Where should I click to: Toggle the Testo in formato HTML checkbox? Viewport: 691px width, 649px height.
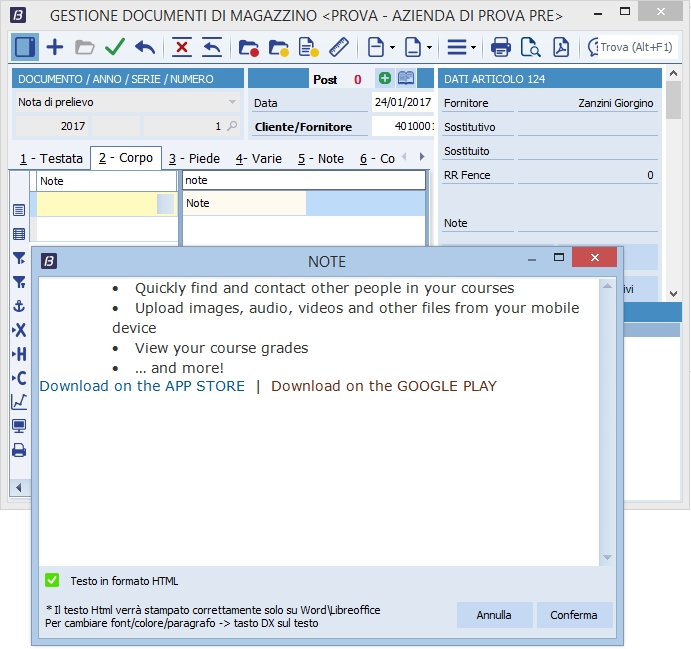[52, 580]
